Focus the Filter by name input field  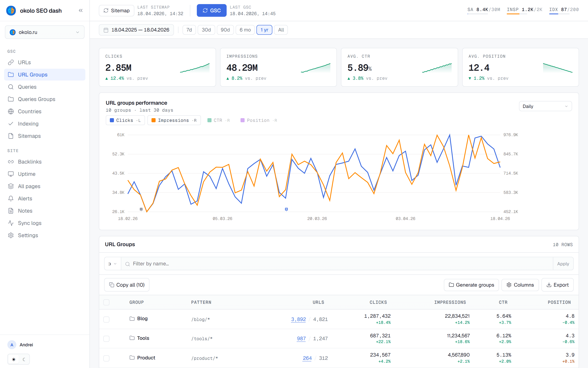click(337, 264)
